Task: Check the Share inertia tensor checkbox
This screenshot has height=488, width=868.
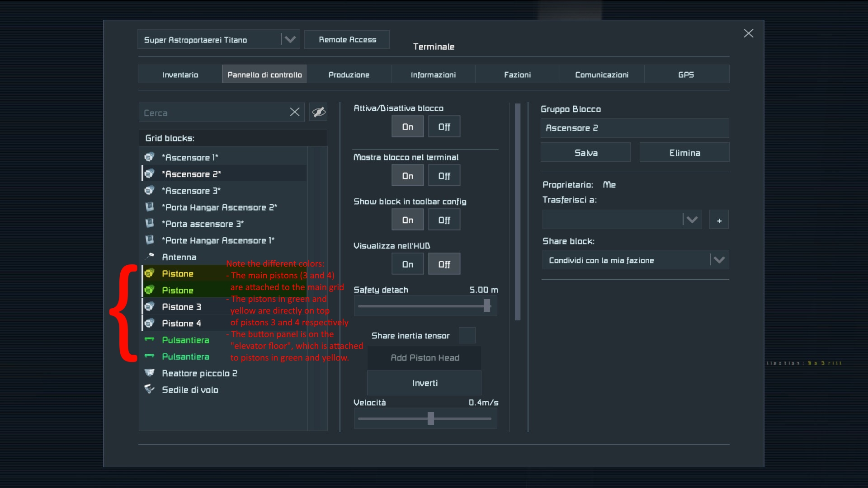Action: point(467,335)
